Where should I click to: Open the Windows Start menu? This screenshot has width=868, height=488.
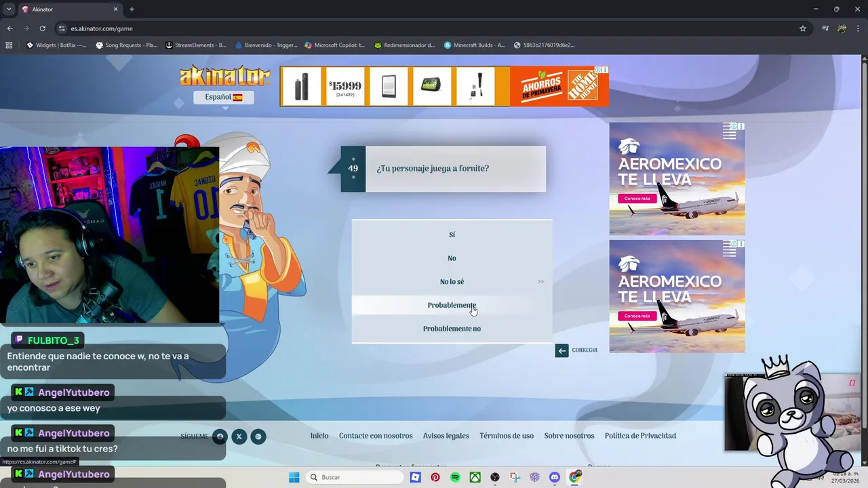(294, 477)
